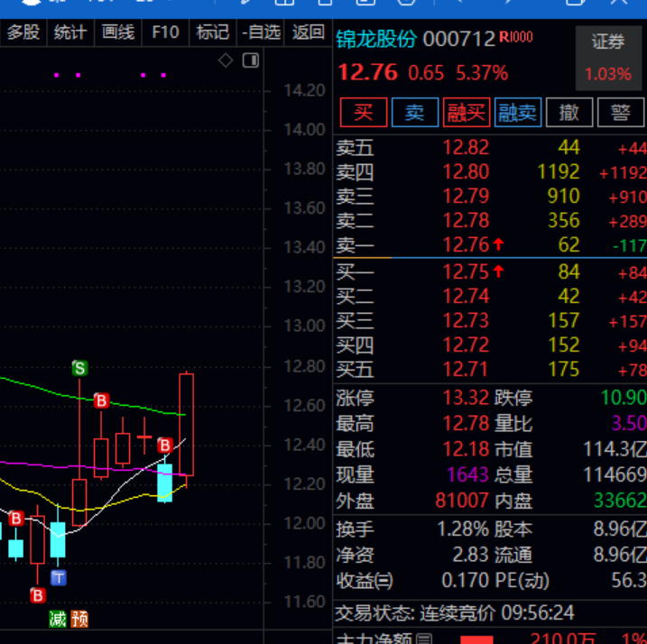Click the 5.37% change percentage
647x644 pixels.
(x=482, y=73)
